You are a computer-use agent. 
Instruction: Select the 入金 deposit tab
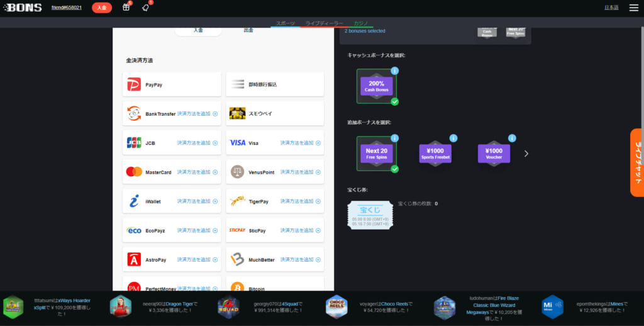tap(198, 30)
